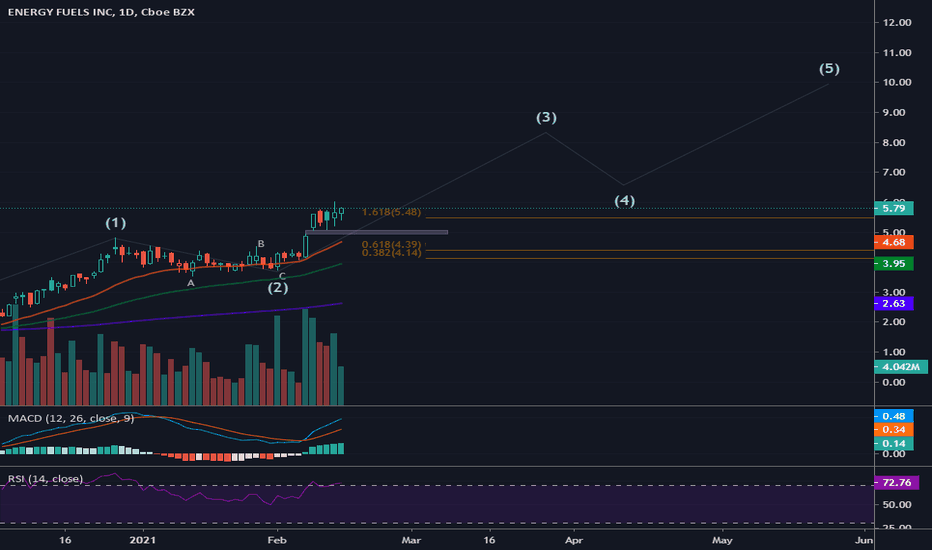Click the 8.00 price axis label
The image size is (932, 550).
click(893, 142)
